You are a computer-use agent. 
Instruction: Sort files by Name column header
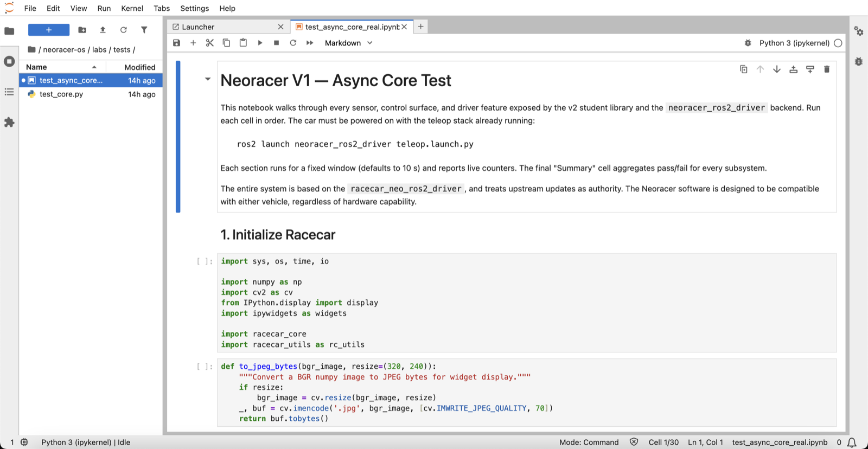point(62,67)
